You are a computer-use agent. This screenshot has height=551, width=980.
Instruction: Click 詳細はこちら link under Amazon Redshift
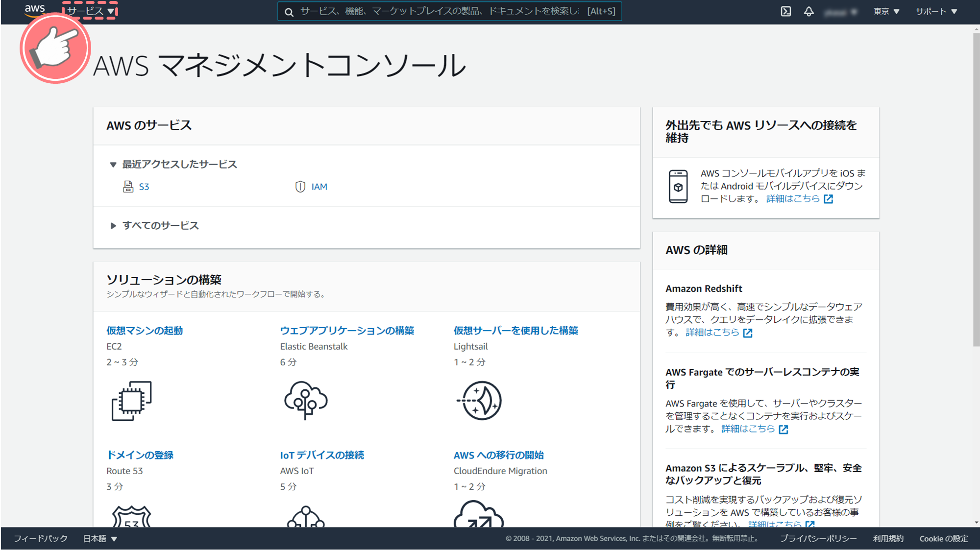coord(712,333)
